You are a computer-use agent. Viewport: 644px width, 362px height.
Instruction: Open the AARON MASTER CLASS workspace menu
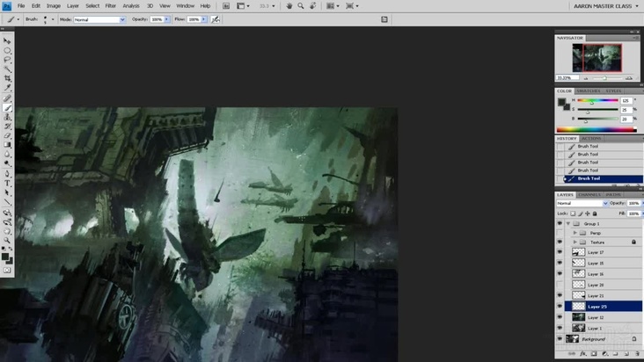click(606, 6)
